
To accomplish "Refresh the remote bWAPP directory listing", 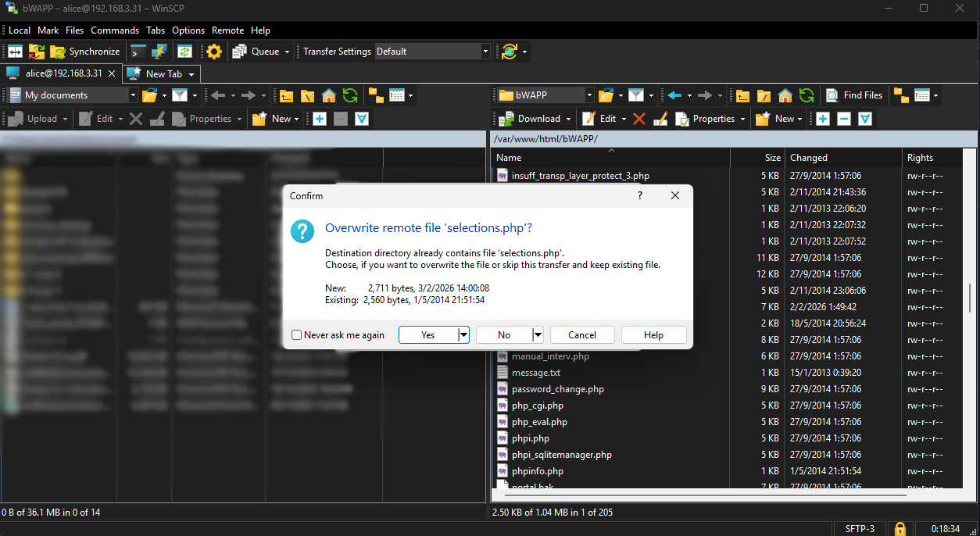I will [807, 95].
